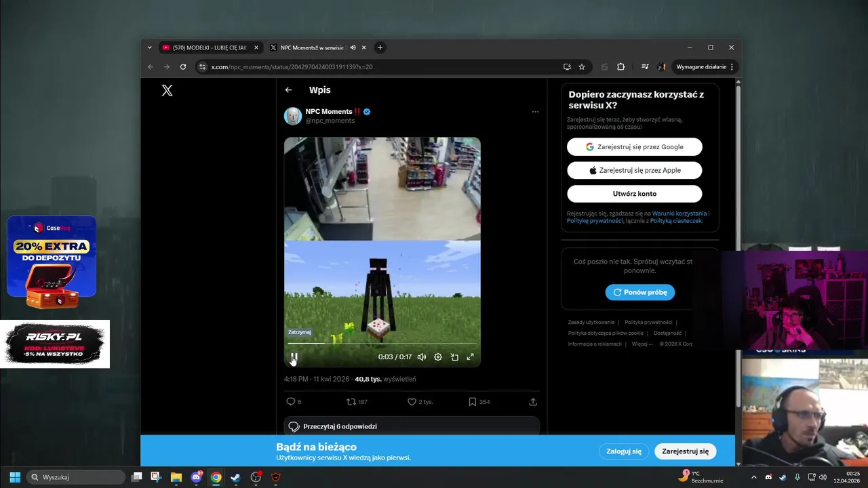Image resolution: width=868 pixels, height=488 pixels.
Task: Reload the current page
Action: coord(183,67)
